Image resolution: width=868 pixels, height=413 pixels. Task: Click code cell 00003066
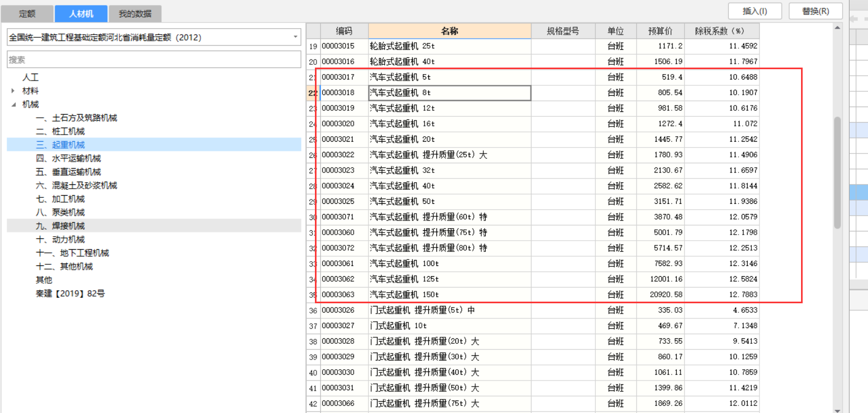(x=344, y=404)
